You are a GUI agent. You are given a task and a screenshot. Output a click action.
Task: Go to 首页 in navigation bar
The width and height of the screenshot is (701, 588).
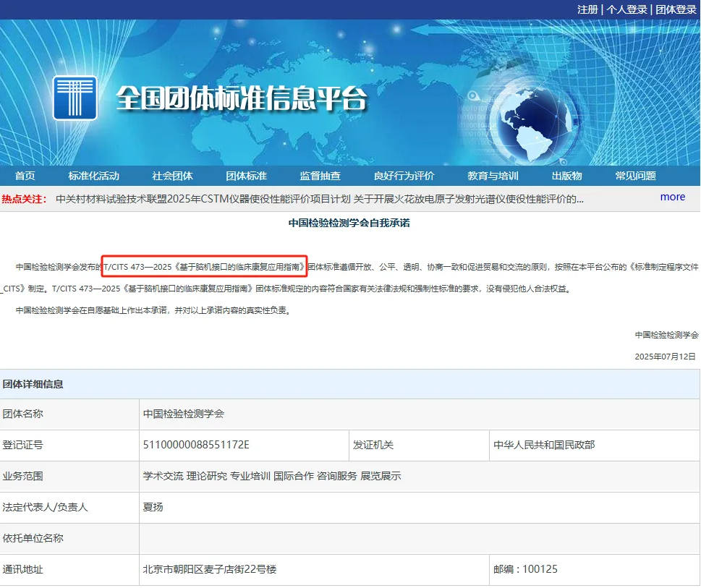[25, 176]
